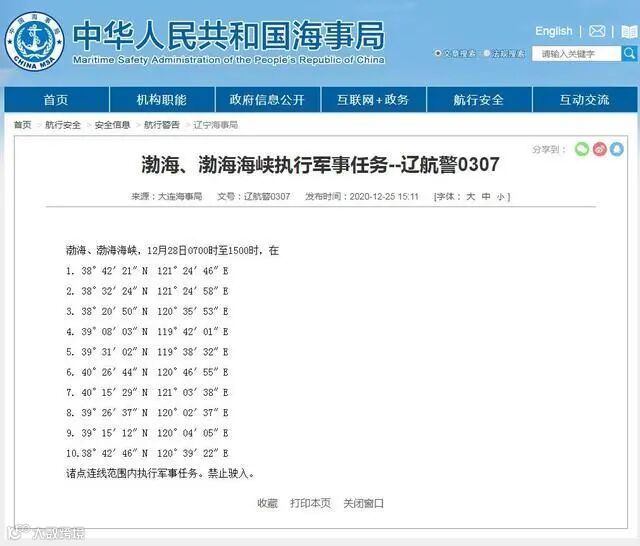Open the 机构职能 navigation tab
Image resolution: width=640 pixels, height=546 pixels.
click(x=162, y=99)
